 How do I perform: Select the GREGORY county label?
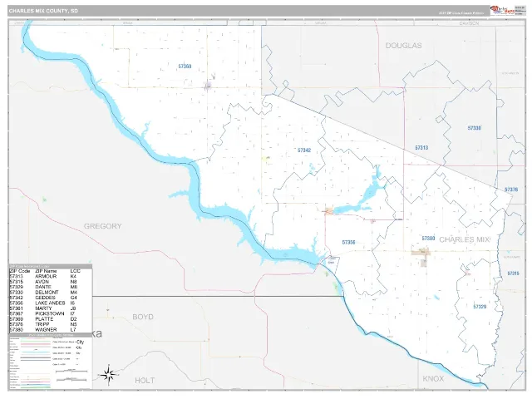tap(102, 226)
